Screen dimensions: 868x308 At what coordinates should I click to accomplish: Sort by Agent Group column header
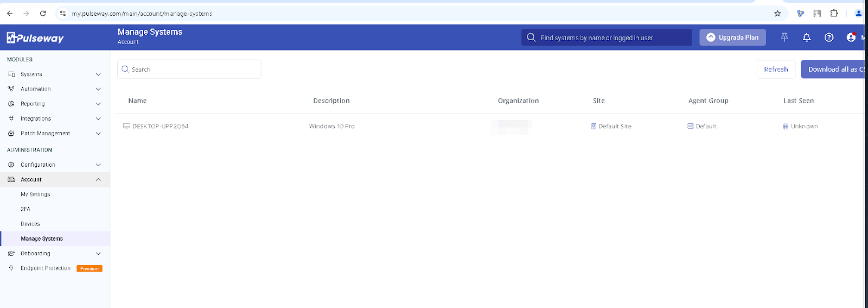[x=709, y=100]
